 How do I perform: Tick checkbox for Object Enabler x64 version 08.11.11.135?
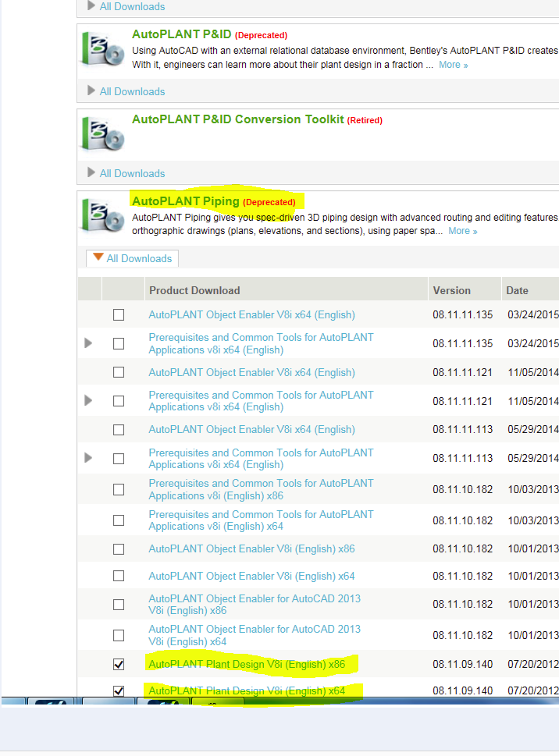[x=119, y=315]
